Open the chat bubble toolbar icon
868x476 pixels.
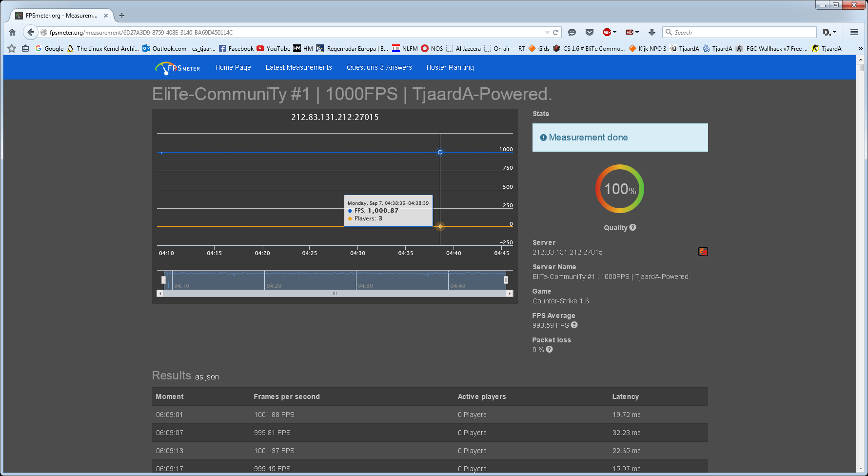point(572,32)
